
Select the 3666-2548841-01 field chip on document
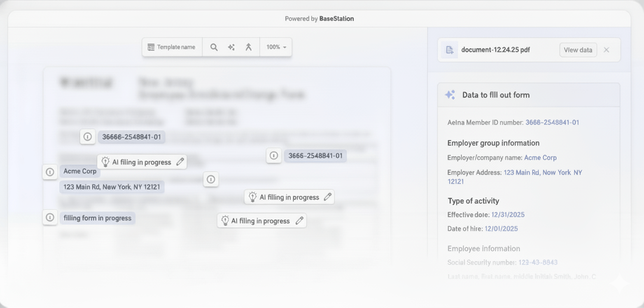pos(315,156)
